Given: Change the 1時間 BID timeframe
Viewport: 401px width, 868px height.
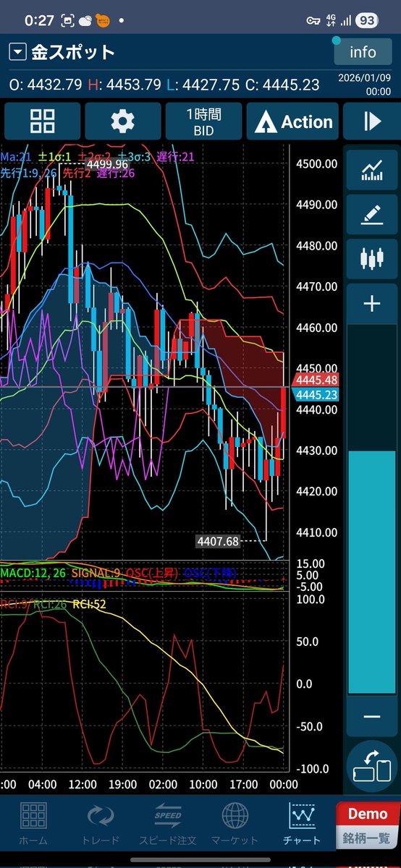Looking at the screenshot, I should click(x=203, y=122).
